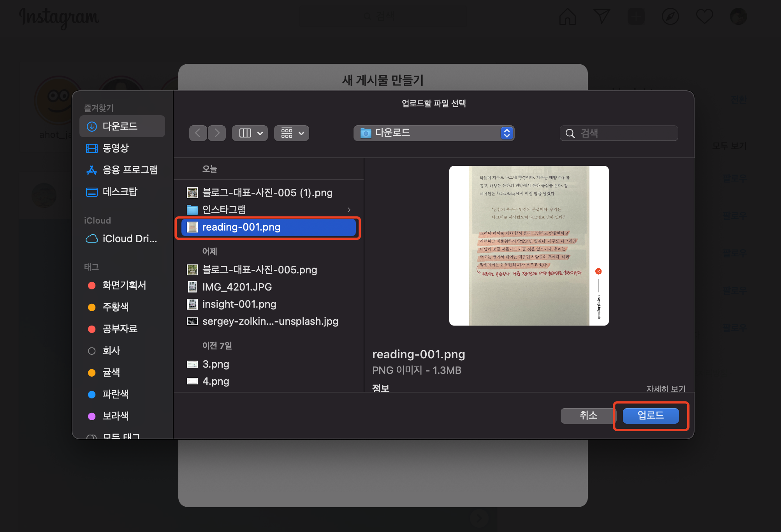This screenshot has width=781, height=532.
Task: Select yesterday's file 블로그-대표-사진-005.png
Action: tap(269, 270)
